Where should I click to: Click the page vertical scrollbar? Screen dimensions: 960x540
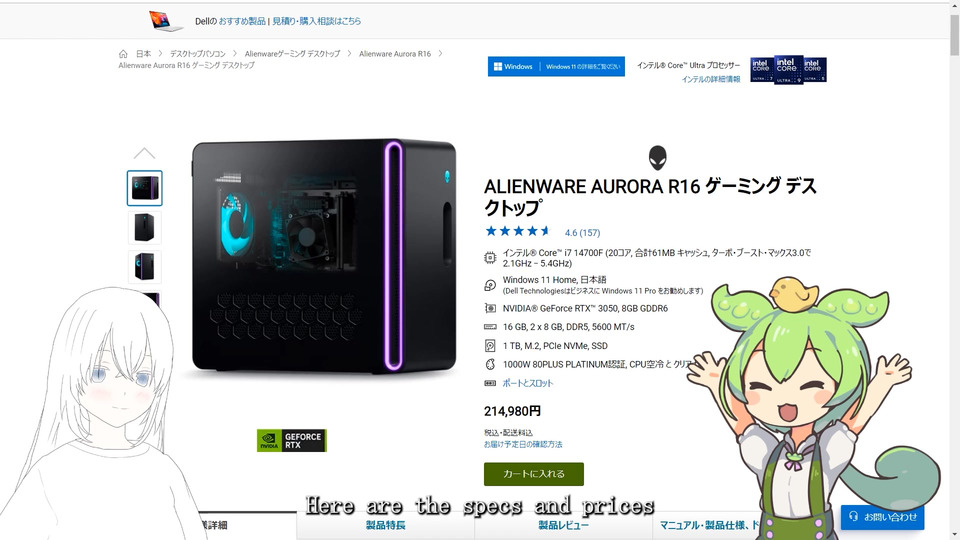click(954, 270)
